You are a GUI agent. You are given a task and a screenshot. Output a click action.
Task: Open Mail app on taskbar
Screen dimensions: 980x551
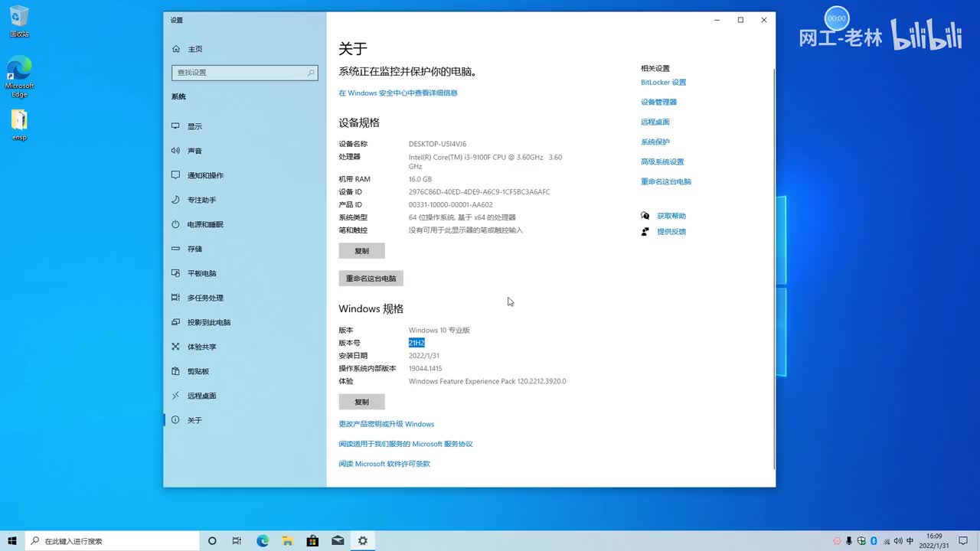[x=338, y=541]
